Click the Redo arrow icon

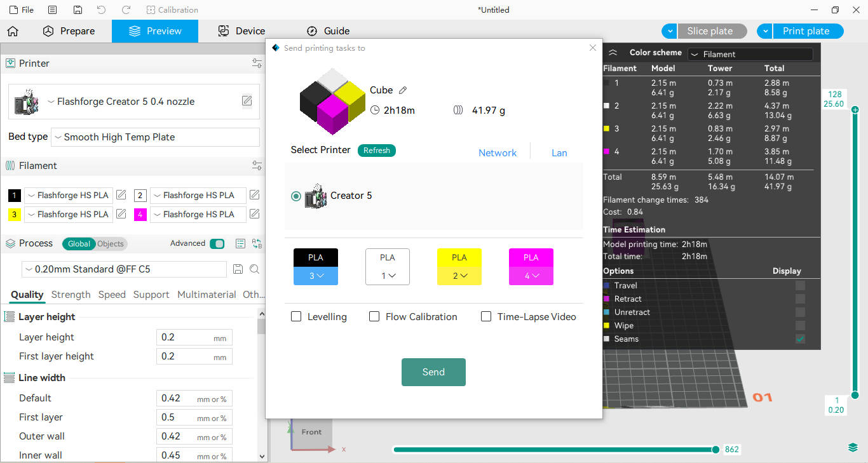(x=126, y=10)
